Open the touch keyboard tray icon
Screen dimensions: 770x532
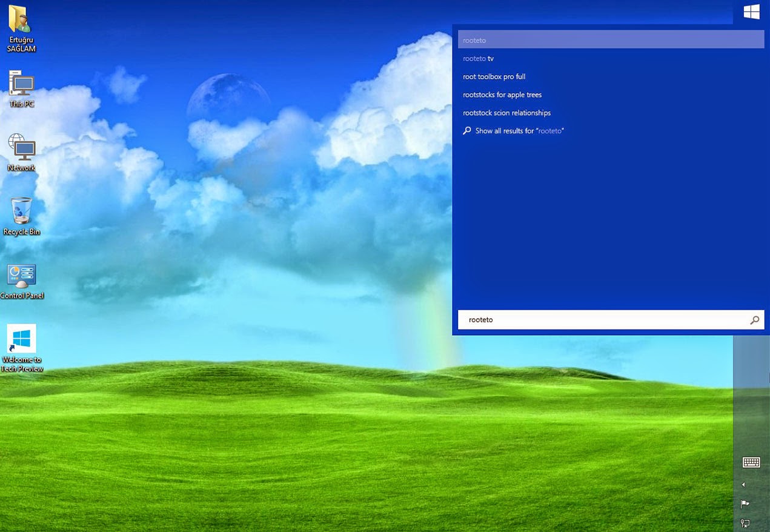click(x=751, y=462)
